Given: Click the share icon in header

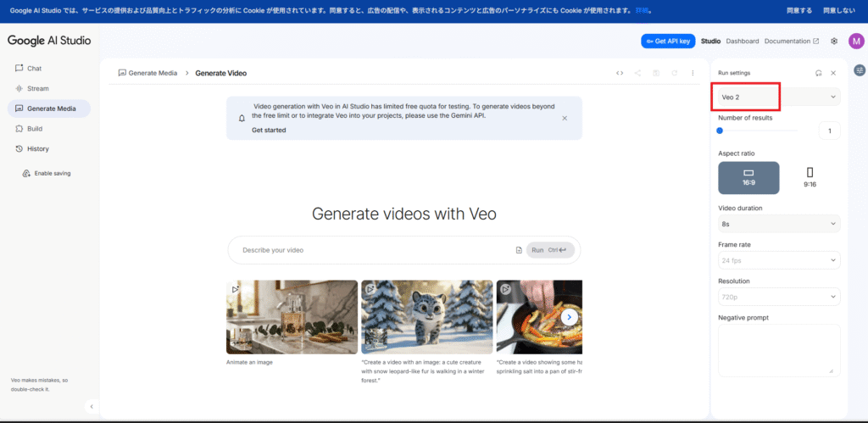Looking at the screenshot, I should point(637,73).
